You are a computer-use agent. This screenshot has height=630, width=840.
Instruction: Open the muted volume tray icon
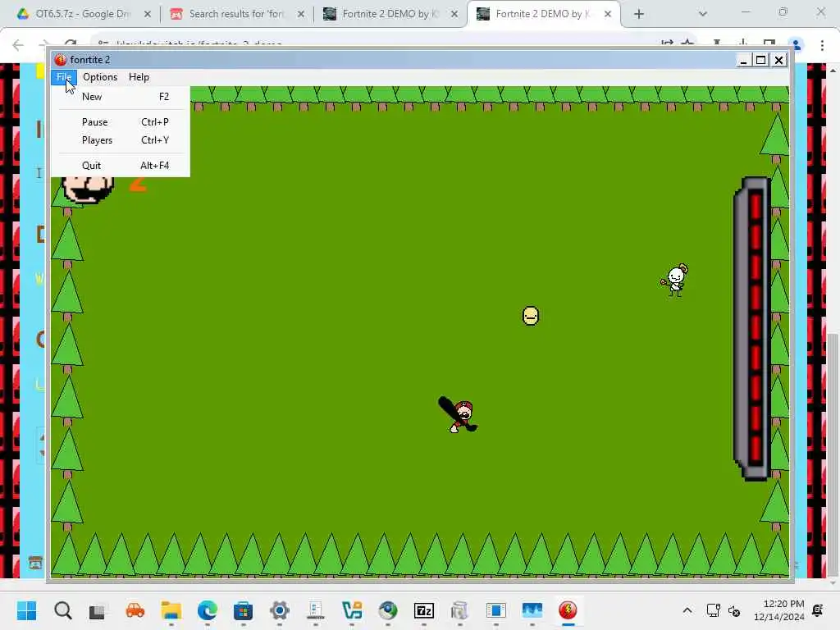(x=734, y=610)
